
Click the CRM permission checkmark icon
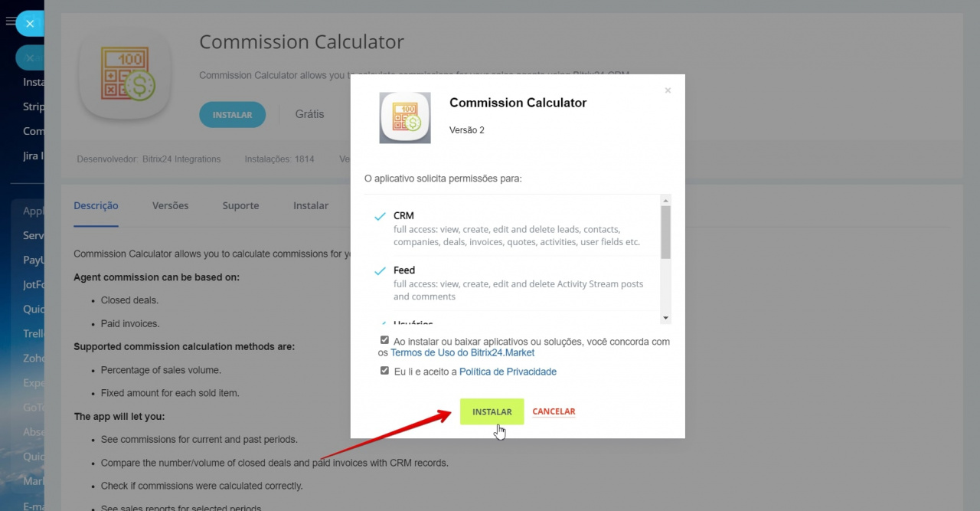tap(380, 217)
